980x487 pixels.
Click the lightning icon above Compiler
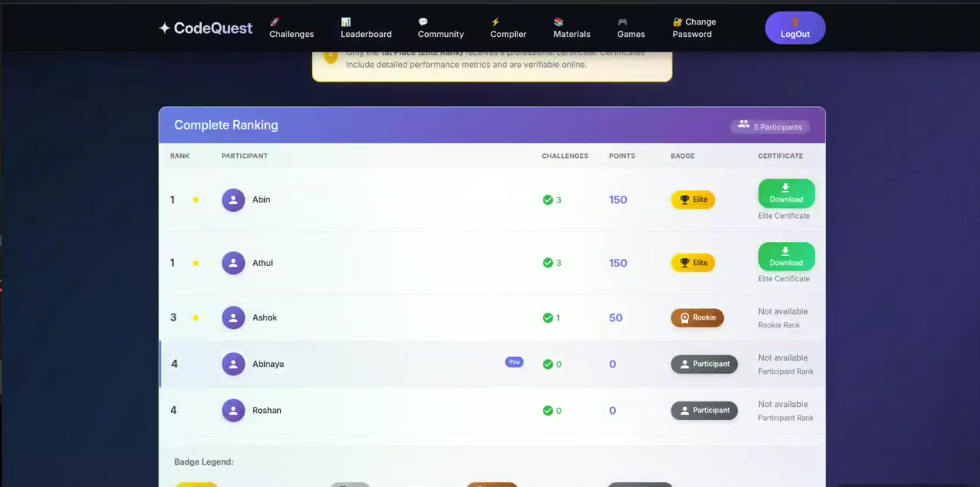pos(495,22)
